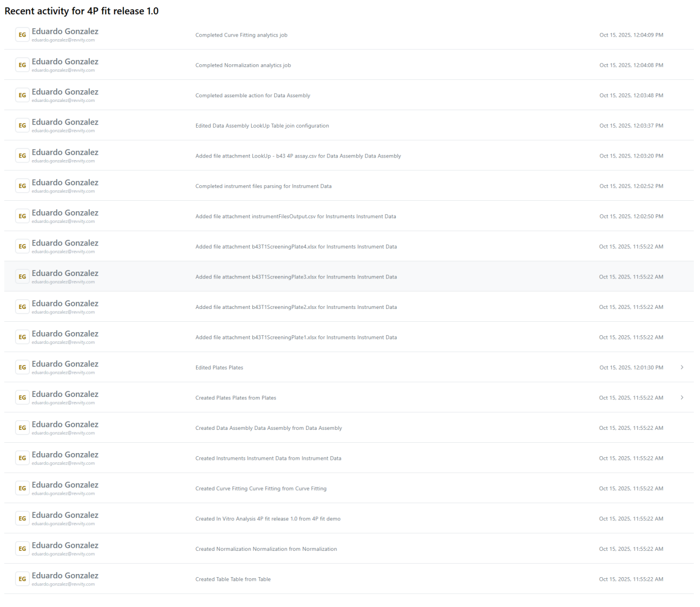The image size is (700, 607).
Task: Open the Eduardo Gonzalez name on the ScreeningPlate1.xlsx row
Action: 65,334
